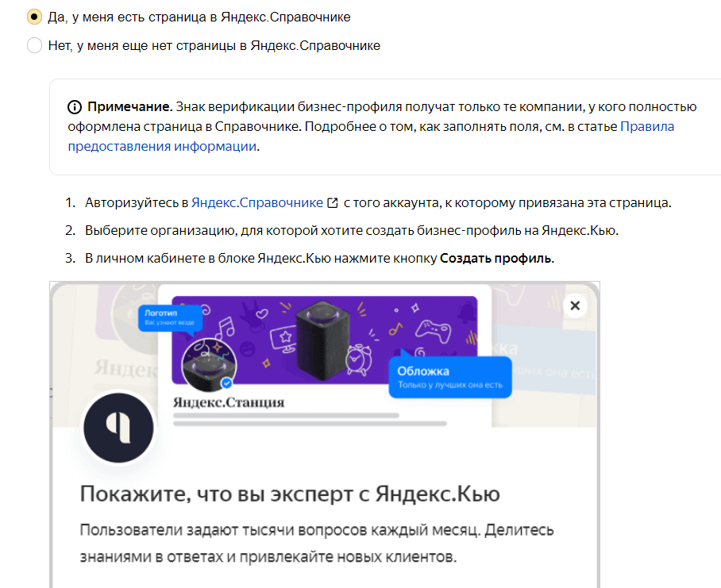Open the Яндекс.Справочнике link in step 1

pyautogui.click(x=256, y=202)
